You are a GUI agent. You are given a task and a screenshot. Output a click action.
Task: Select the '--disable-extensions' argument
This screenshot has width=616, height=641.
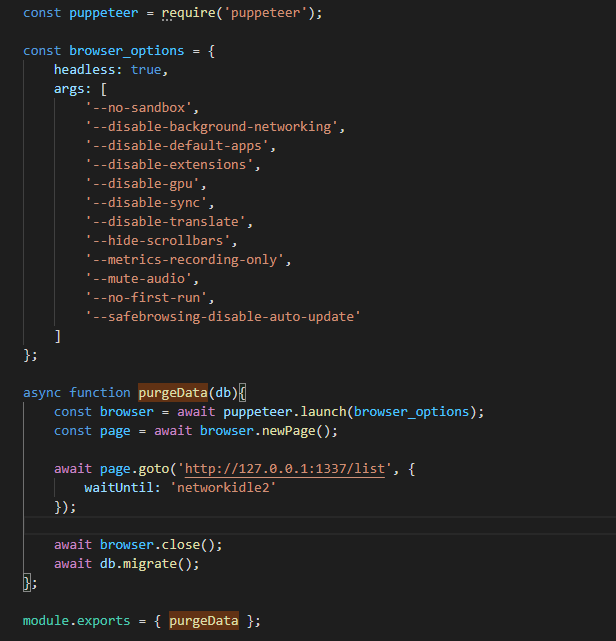click(169, 165)
